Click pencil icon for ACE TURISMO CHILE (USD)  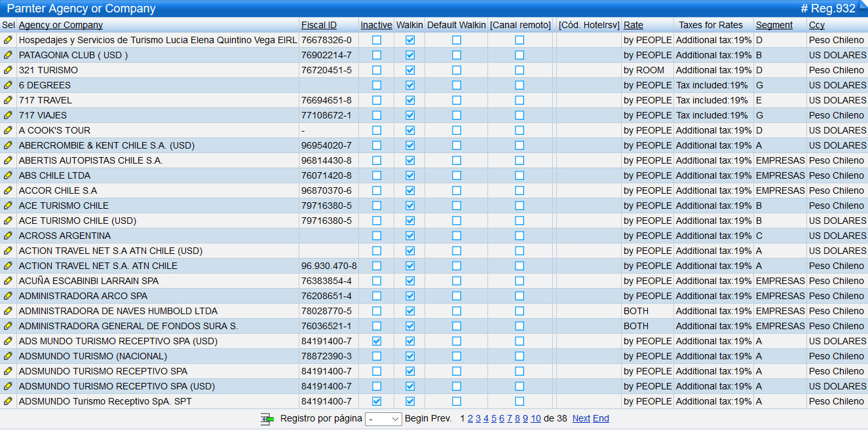(8, 221)
